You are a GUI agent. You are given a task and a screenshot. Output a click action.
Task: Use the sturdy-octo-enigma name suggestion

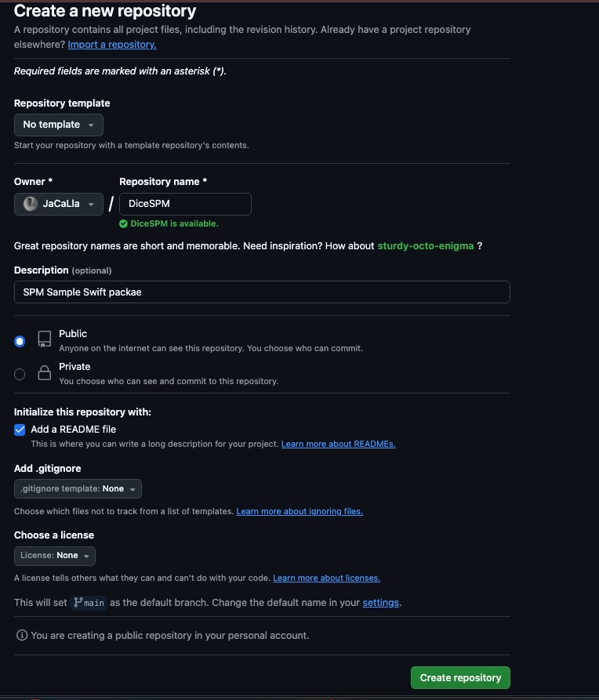coord(425,246)
